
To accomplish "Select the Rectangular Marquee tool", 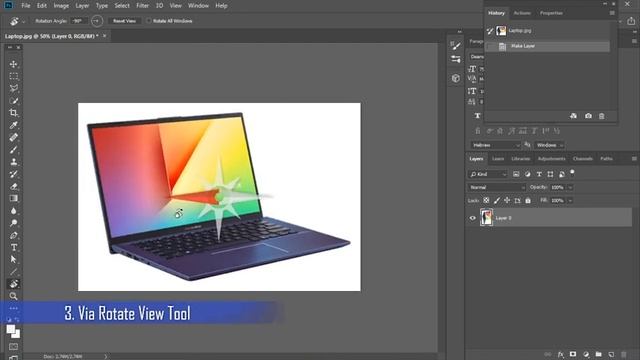I will pyautogui.click(x=13, y=76).
